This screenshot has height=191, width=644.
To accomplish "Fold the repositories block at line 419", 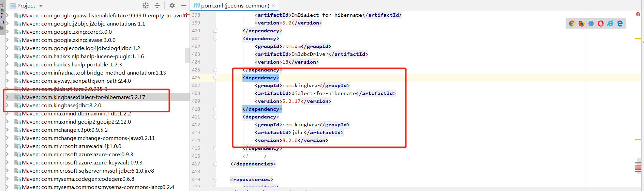I will point(215,179).
